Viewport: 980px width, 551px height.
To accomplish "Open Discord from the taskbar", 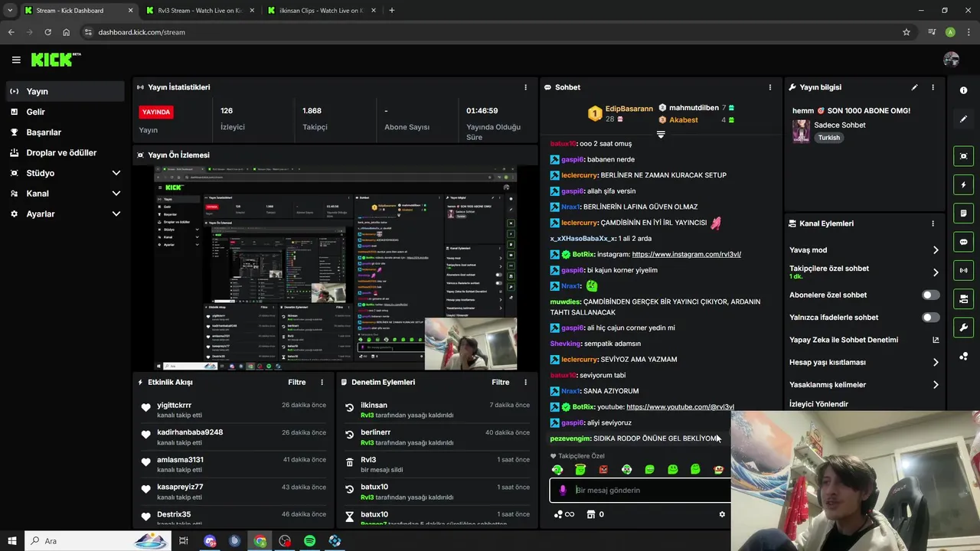I will [x=210, y=541].
